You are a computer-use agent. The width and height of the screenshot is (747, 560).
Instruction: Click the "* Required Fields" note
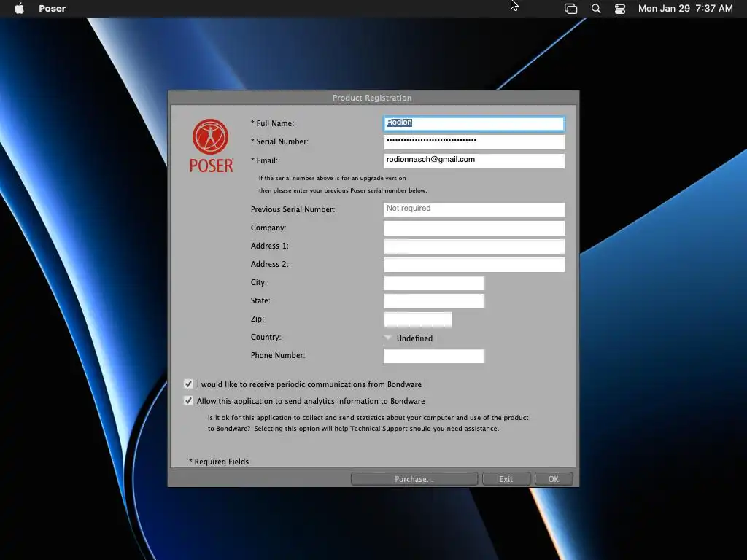219,462
